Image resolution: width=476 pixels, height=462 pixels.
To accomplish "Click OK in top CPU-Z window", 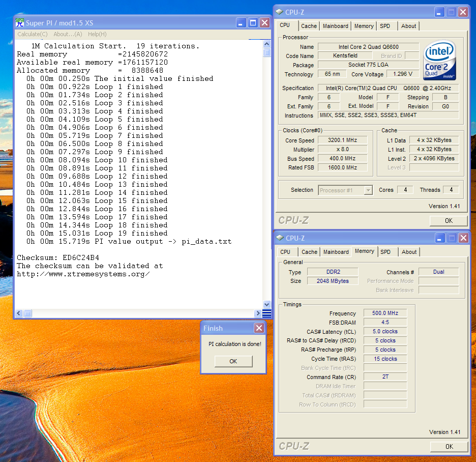I will point(449,220).
